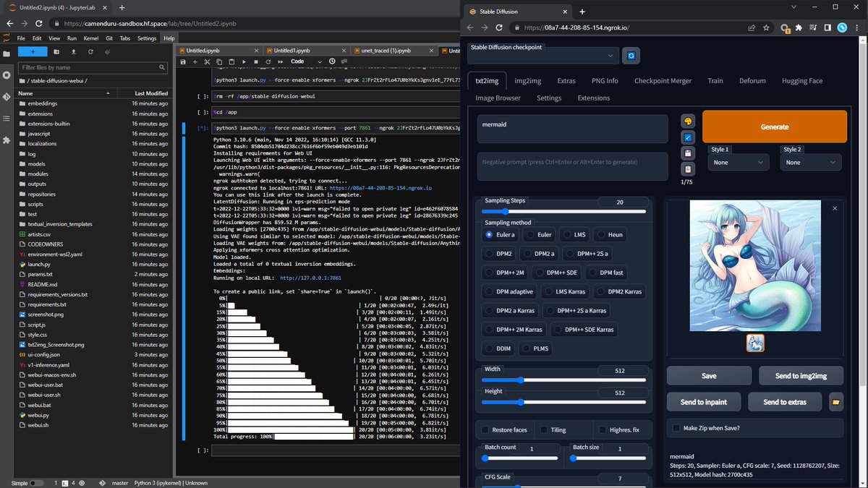This screenshot has width=868, height=488.
Task: Click the Filter files by name field
Action: click(94, 67)
